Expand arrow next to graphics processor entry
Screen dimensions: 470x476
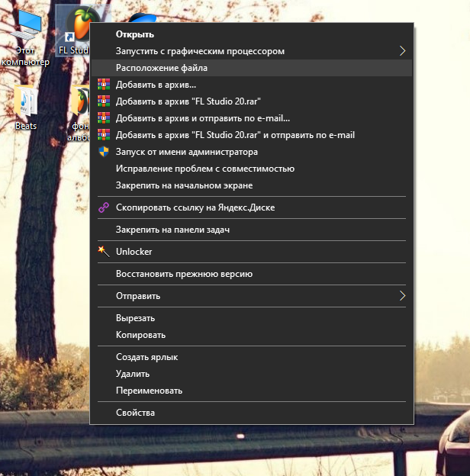coord(402,51)
